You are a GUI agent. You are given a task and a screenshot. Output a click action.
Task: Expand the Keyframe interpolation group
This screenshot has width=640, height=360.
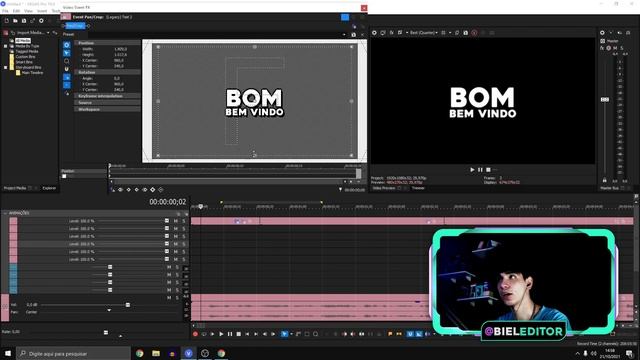107,96
